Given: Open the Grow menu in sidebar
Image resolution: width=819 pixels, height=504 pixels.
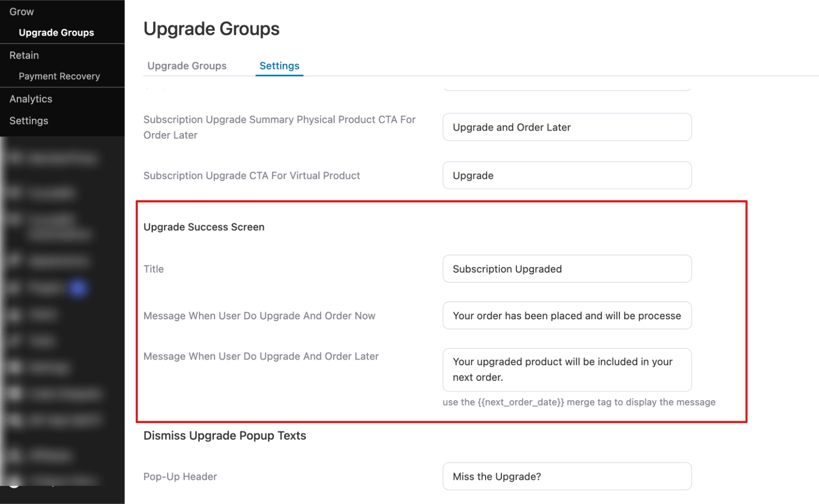Looking at the screenshot, I should tap(22, 11).
